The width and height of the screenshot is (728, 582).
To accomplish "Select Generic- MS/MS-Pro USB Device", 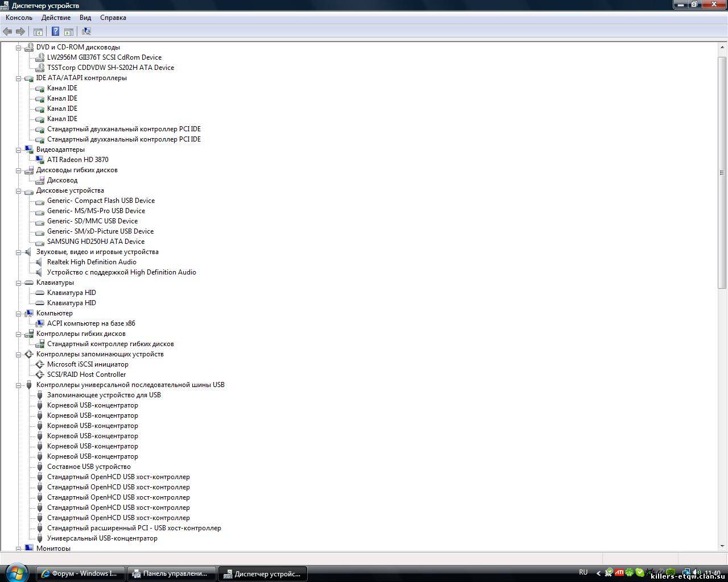I will coord(96,211).
